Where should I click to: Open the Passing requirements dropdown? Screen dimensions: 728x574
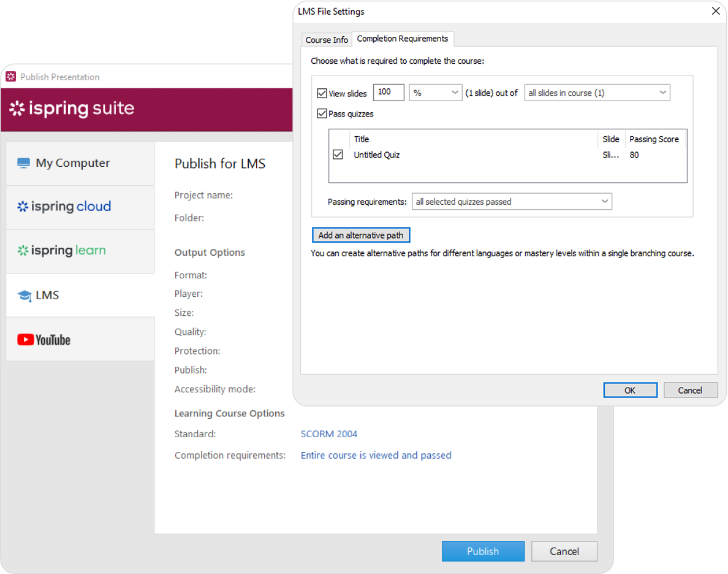click(x=512, y=202)
